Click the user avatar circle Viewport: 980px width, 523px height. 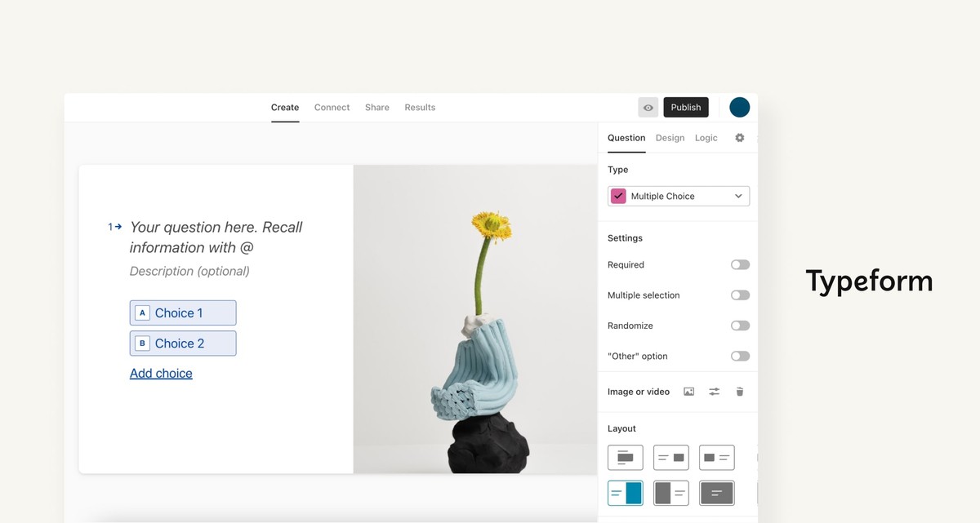(x=740, y=108)
